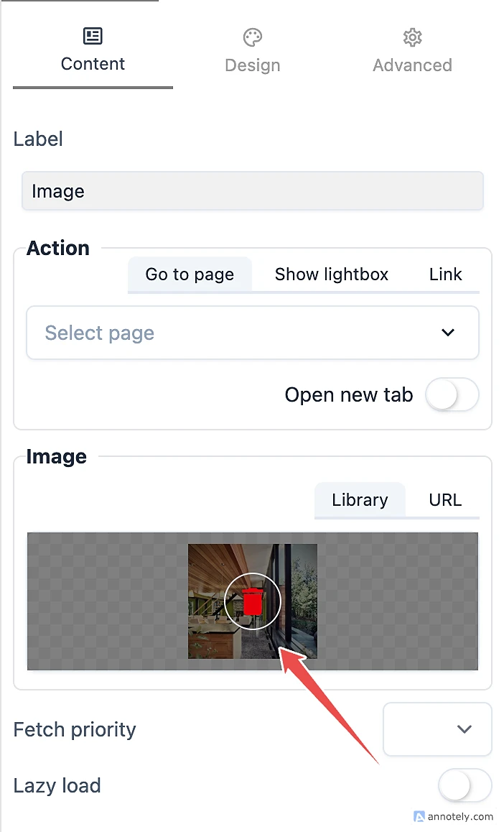Switch image source to Library

click(360, 500)
